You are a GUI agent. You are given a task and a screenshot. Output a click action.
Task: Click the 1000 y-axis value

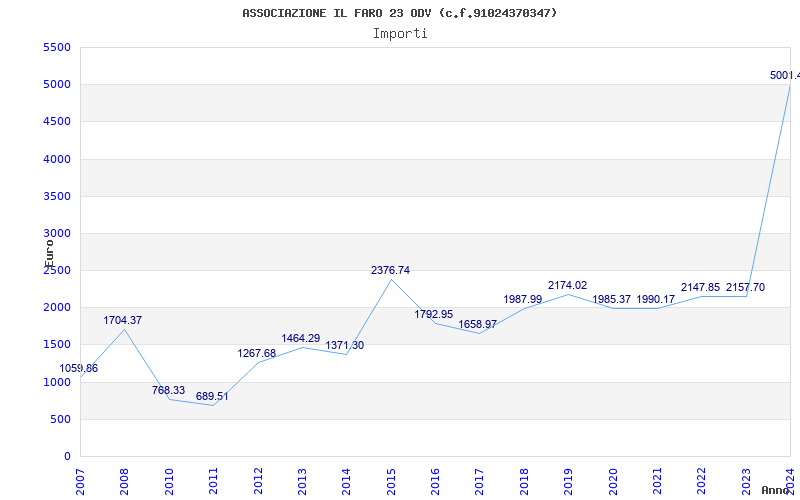(x=57, y=382)
